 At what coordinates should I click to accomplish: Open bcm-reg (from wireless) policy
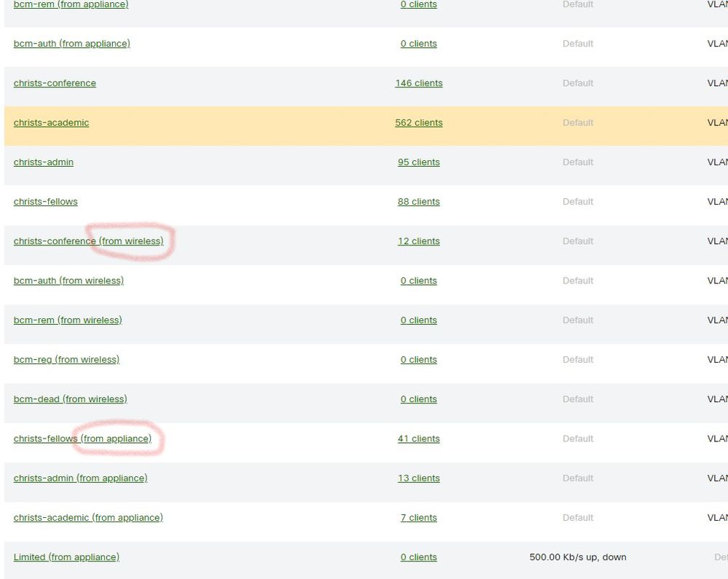(x=66, y=359)
